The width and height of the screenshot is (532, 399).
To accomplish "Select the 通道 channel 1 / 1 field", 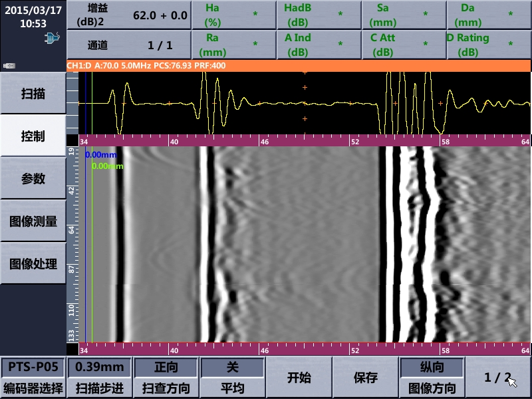I will [x=128, y=45].
